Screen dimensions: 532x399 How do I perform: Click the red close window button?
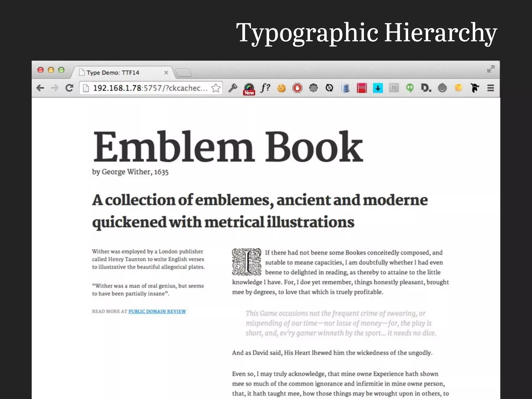click(x=41, y=70)
